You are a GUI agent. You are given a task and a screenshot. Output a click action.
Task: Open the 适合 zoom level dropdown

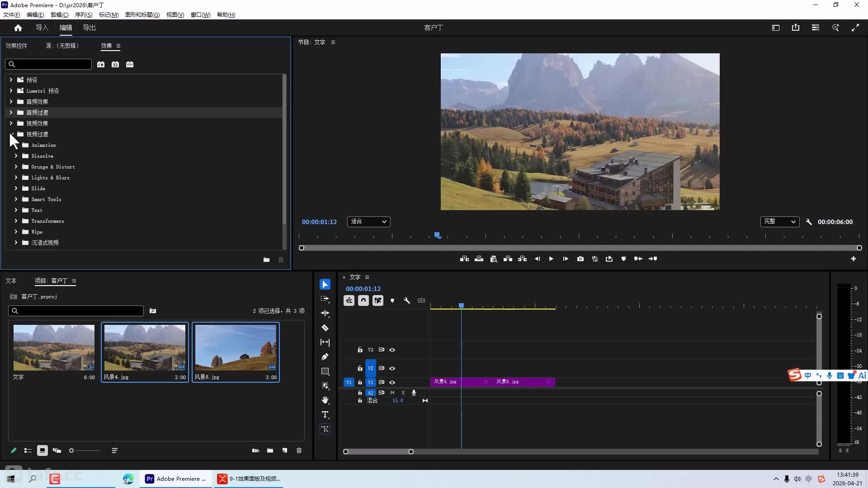pos(369,222)
